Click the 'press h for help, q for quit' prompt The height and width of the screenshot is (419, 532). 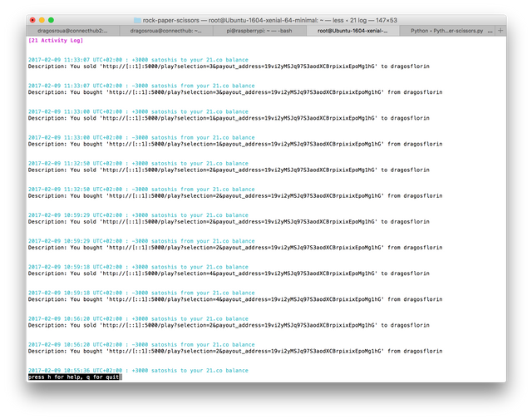[74, 377]
